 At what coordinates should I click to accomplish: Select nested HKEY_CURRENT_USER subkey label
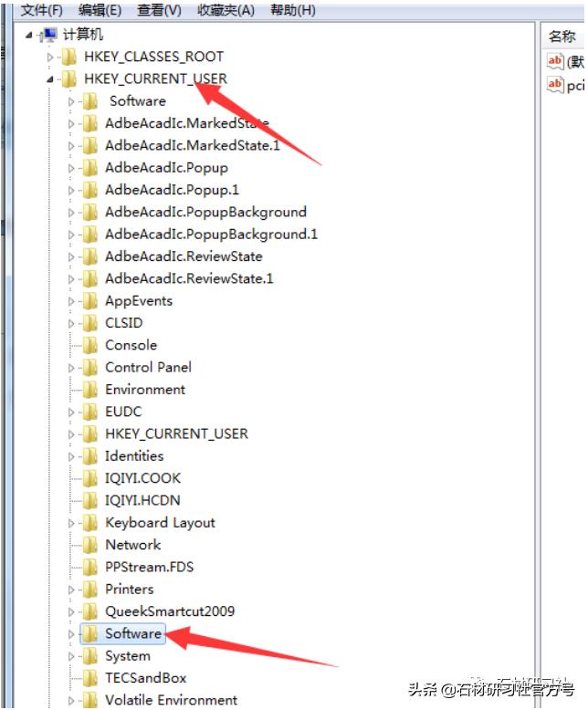(x=176, y=434)
